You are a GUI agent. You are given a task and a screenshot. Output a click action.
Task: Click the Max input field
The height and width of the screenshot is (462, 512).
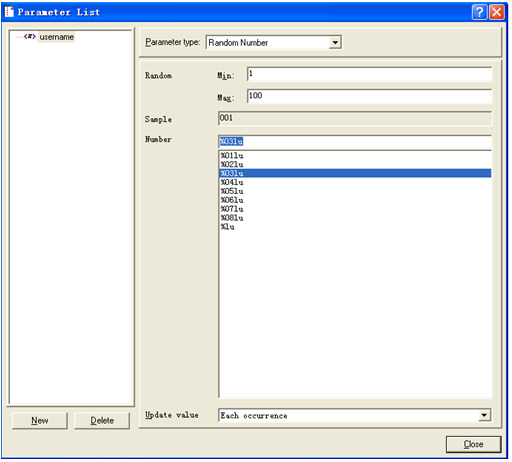370,96
